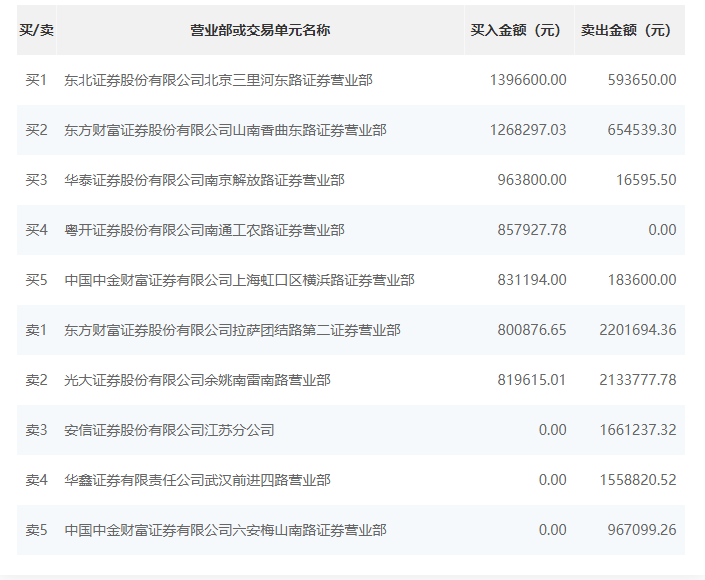Click sell amount 654539.30

coord(642,130)
